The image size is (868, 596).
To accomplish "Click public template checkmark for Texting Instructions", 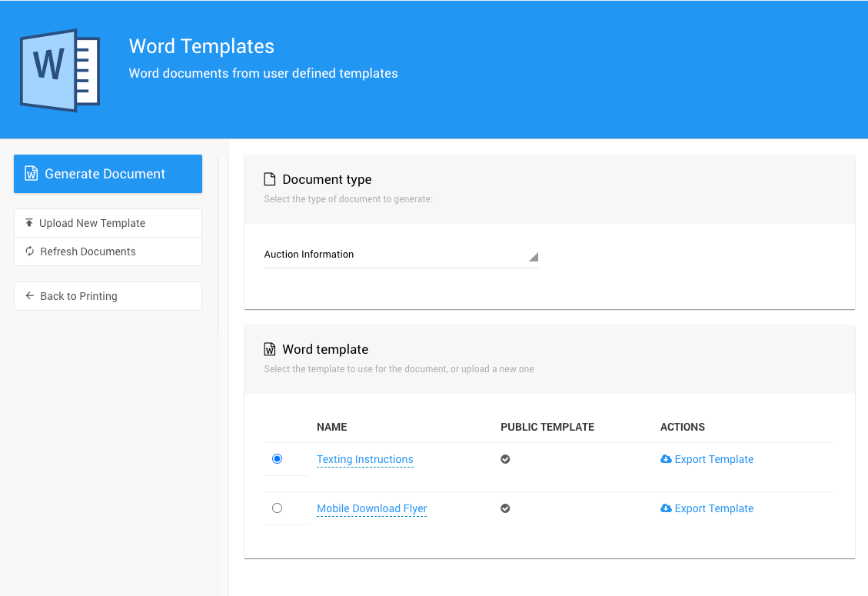I will [505, 459].
